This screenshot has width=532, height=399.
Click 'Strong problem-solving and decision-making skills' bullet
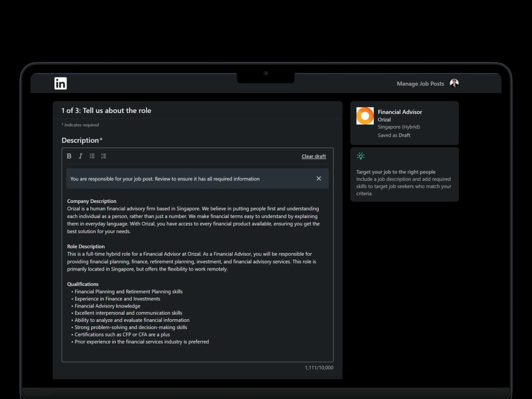click(x=131, y=328)
